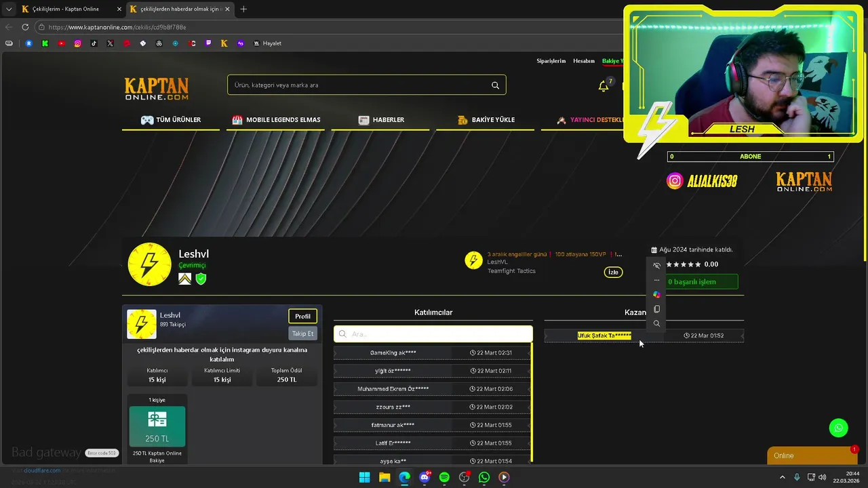Close the Çekilişlerim tab
868x488 pixels.
point(119,9)
